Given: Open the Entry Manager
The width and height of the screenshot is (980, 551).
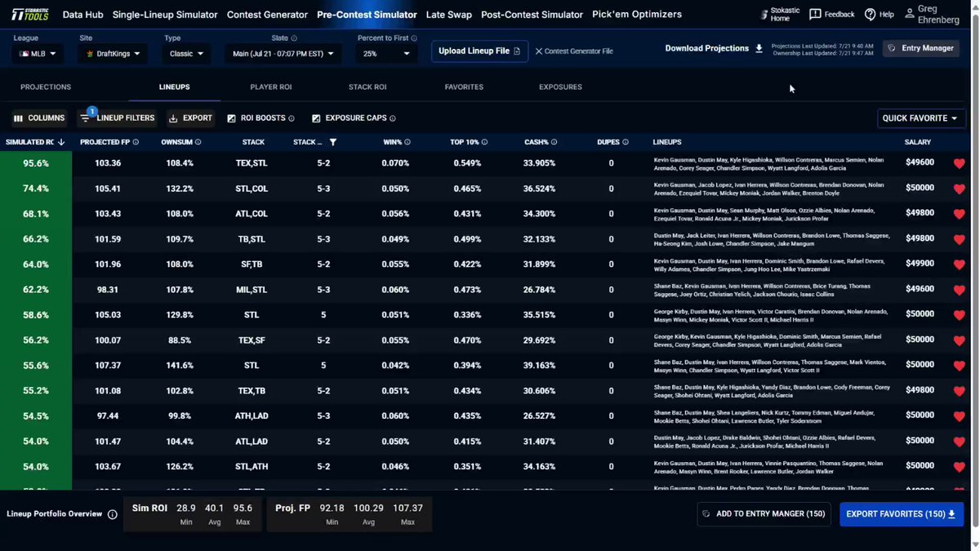Looking at the screenshot, I should (920, 48).
